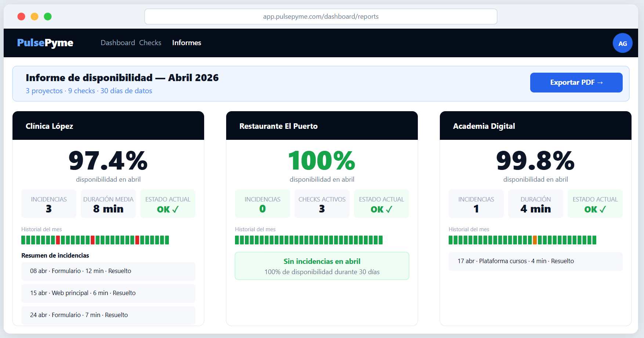
Task: Go to the Dashboard nav item
Action: [118, 43]
